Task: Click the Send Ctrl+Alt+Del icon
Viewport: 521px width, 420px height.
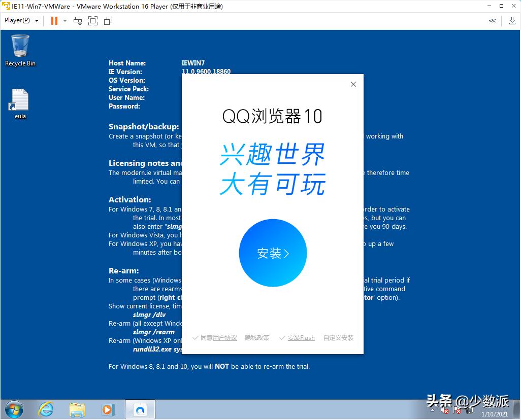Action: coord(78,21)
